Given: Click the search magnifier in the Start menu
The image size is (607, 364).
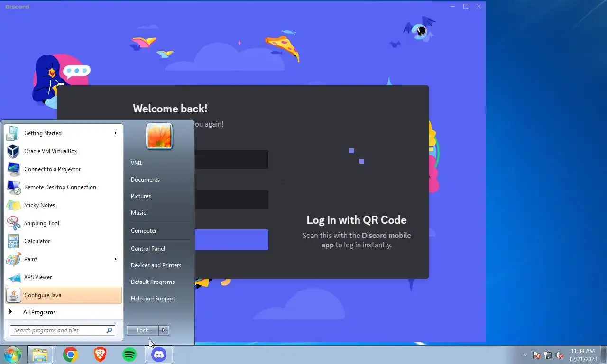Looking at the screenshot, I should pyautogui.click(x=109, y=330).
